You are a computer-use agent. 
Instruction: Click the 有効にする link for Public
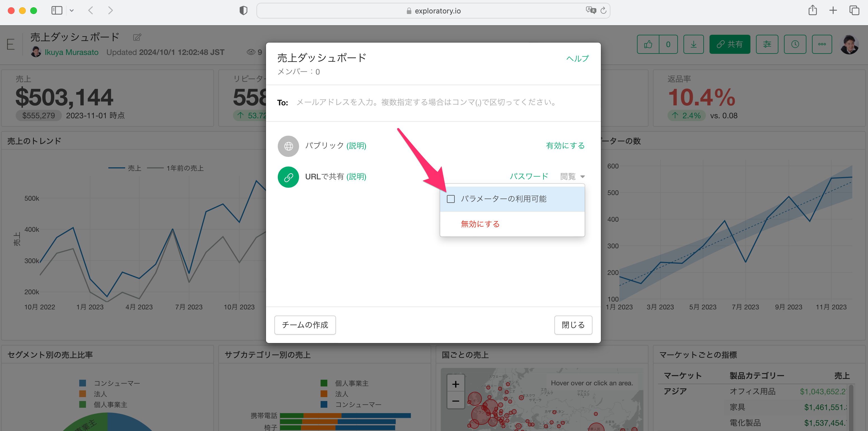[565, 146]
